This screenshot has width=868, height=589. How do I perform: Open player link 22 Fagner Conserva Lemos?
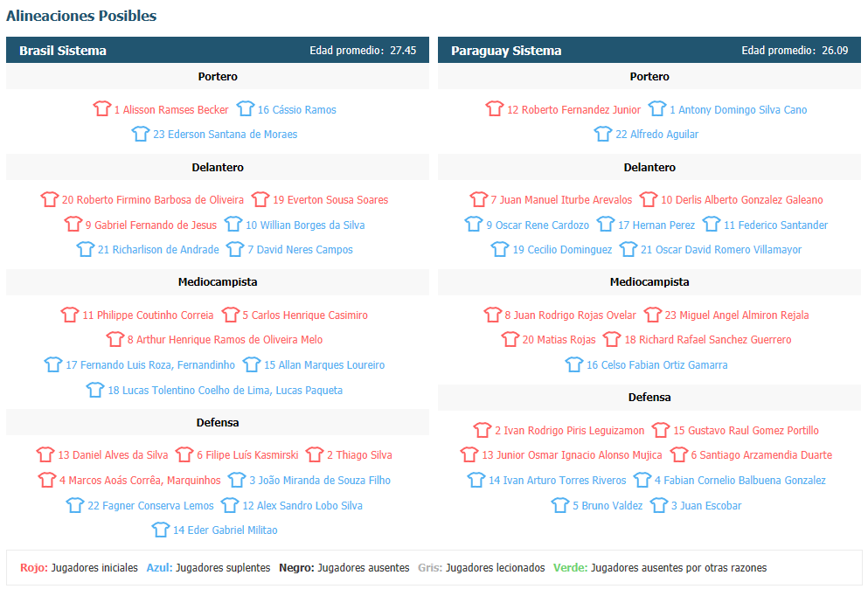(x=150, y=505)
